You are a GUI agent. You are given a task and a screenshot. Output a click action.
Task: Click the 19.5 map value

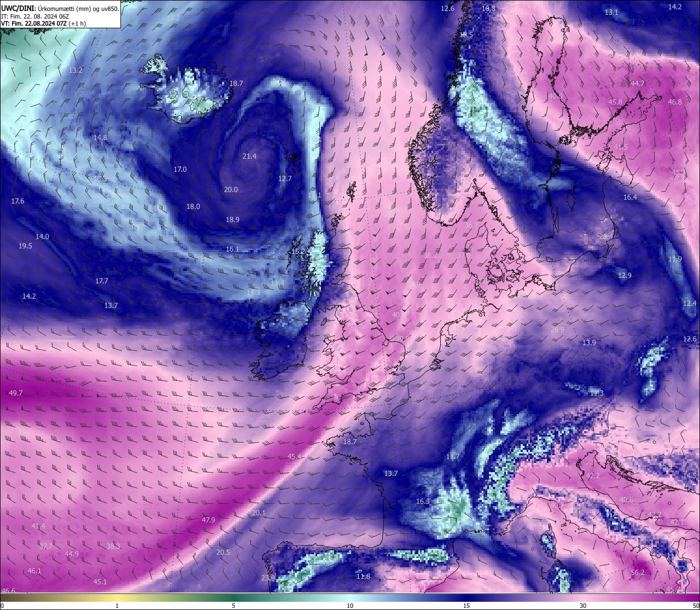[25, 246]
